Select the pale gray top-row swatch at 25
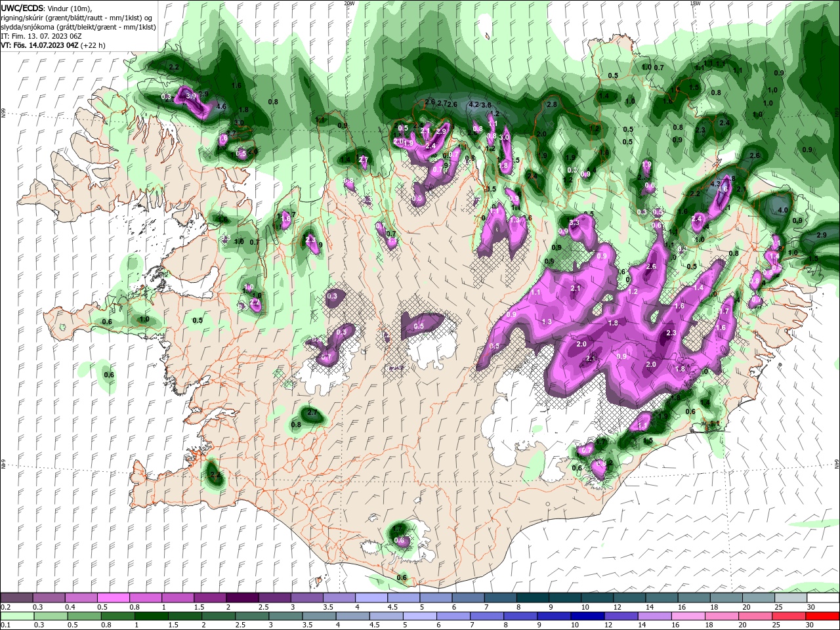 (x=790, y=598)
